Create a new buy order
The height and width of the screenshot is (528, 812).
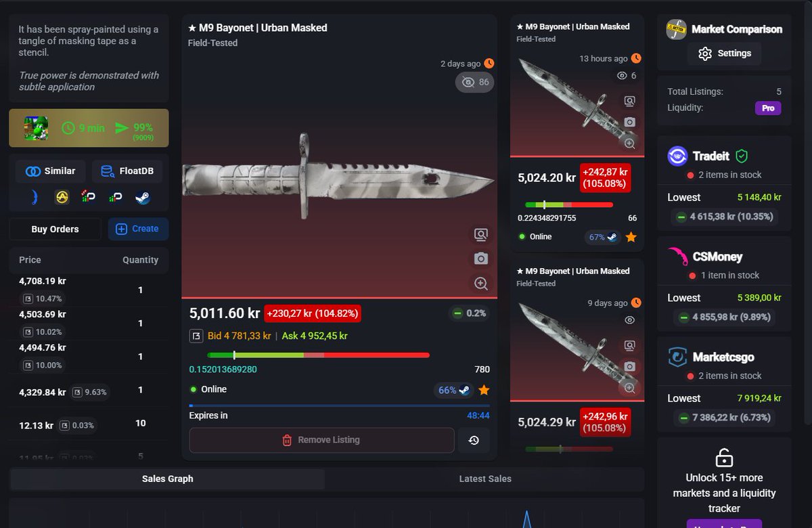tap(138, 229)
